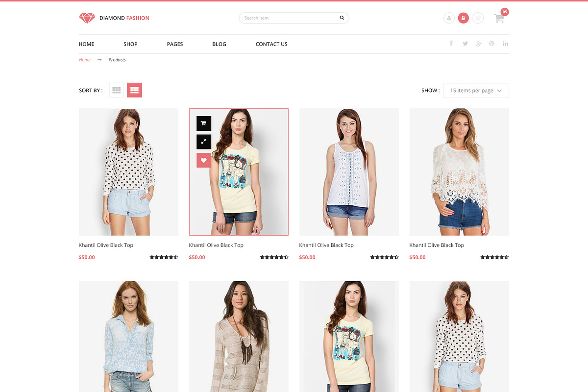588x392 pixels.
Task: Open the mail envelope icon
Action: [x=478, y=18]
